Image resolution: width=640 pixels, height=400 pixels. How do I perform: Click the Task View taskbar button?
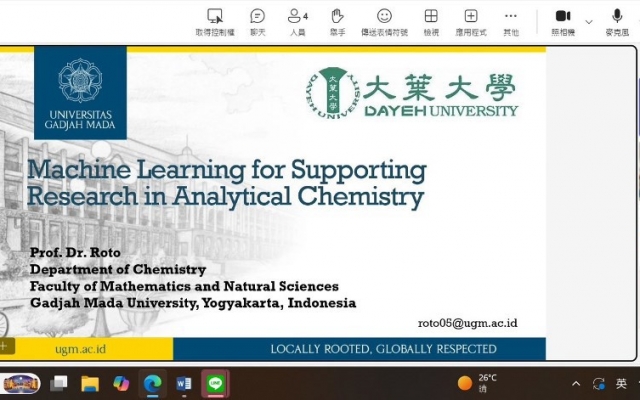(x=59, y=383)
